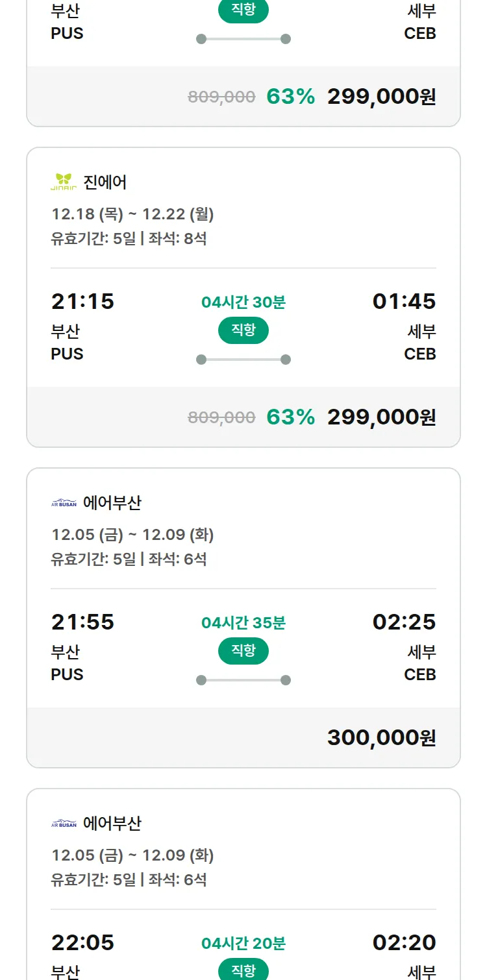This screenshot has width=487, height=980.
Task: Click the 01:45 arrival time
Action: (404, 302)
